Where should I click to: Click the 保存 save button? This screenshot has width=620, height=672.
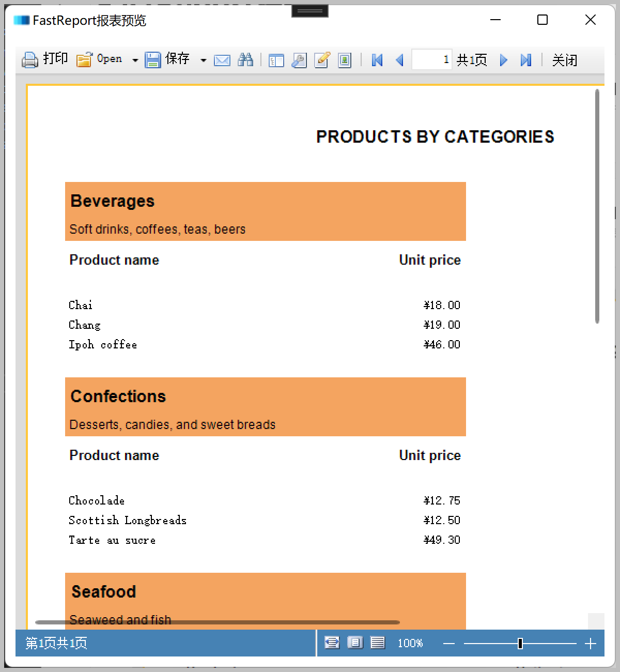coord(167,59)
